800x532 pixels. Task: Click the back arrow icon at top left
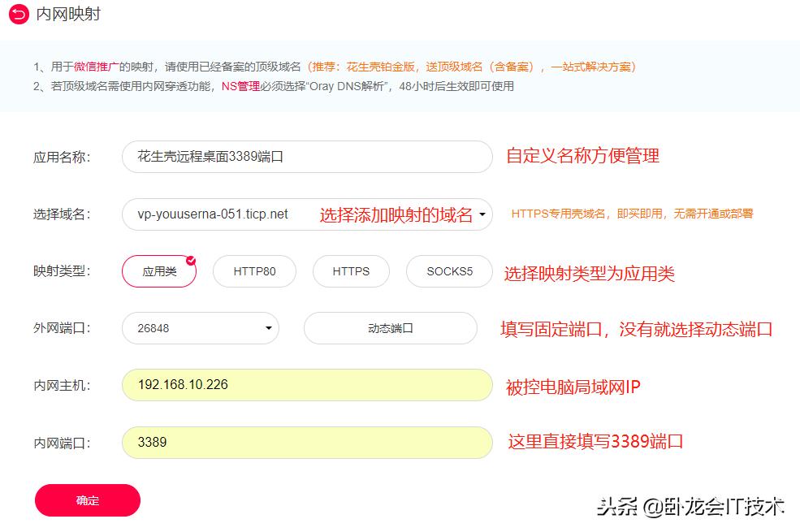point(16,15)
